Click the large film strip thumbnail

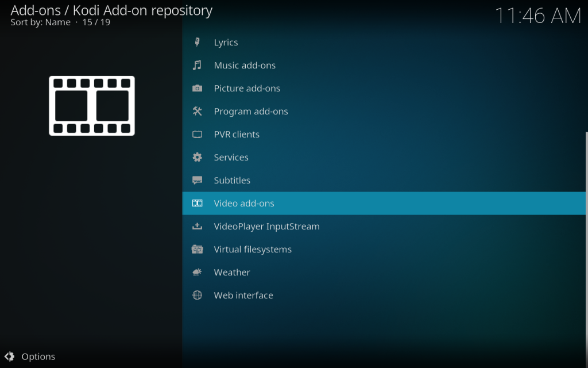pyautogui.click(x=92, y=106)
